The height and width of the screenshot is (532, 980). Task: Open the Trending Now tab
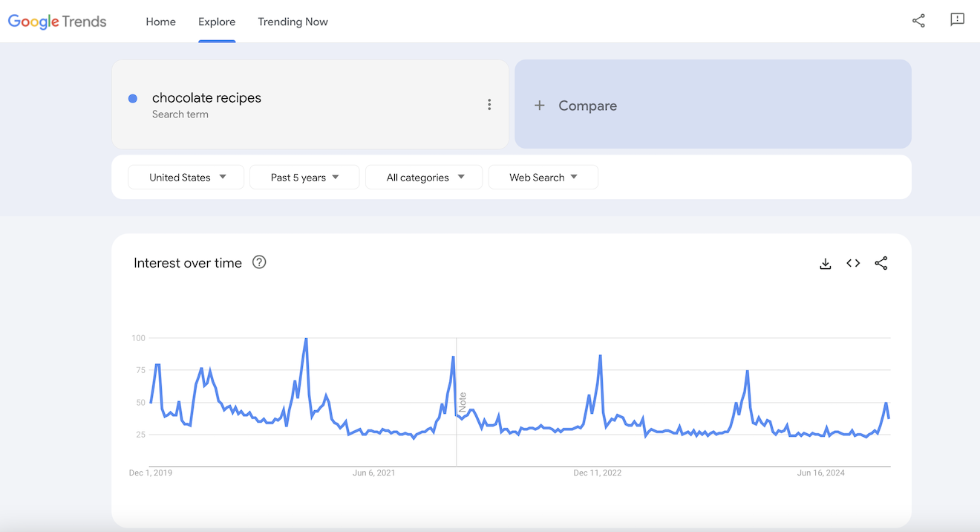coord(293,22)
